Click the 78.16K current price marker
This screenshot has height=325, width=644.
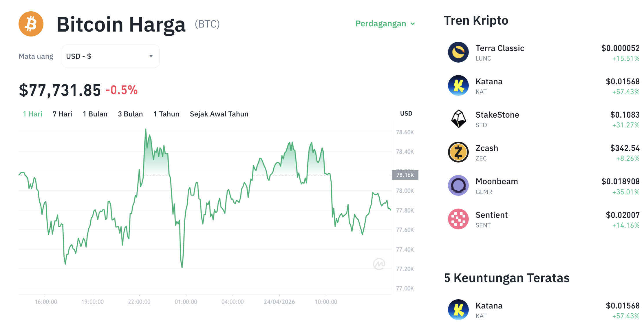click(x=405, y=175)
